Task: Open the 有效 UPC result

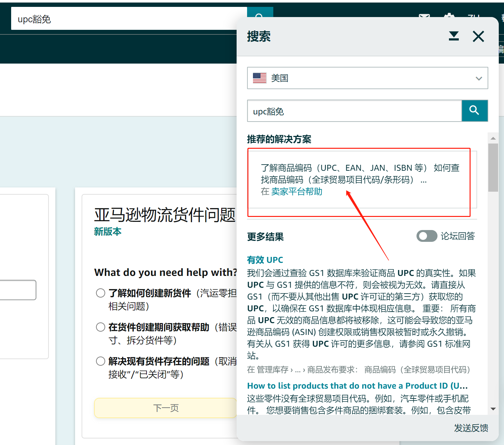Action: point(265,260)
